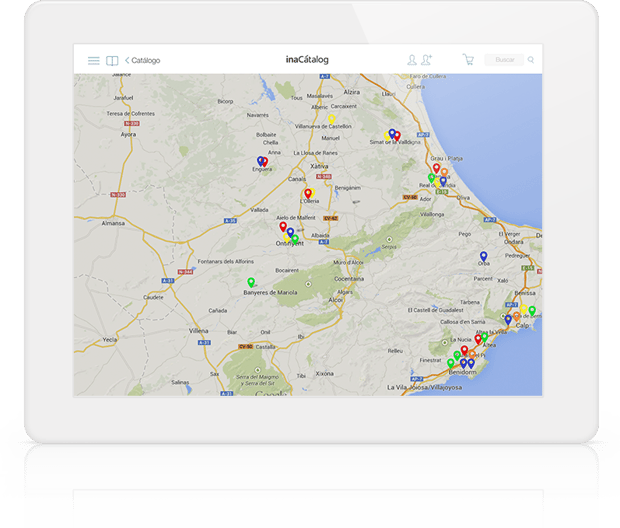Image resolution: width=620 pixels, height=528 pixels.
Task: Select red pin below Grau i Platja
Action: coord(436,168)
